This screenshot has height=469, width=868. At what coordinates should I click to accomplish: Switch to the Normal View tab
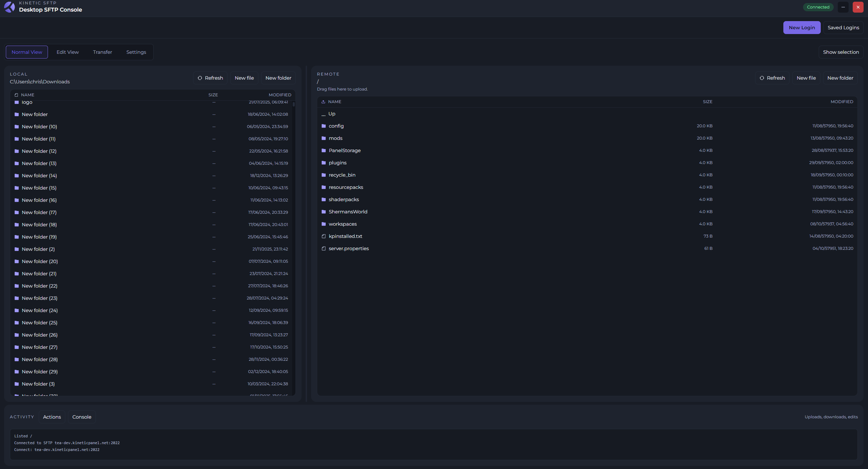pos(27,52)
